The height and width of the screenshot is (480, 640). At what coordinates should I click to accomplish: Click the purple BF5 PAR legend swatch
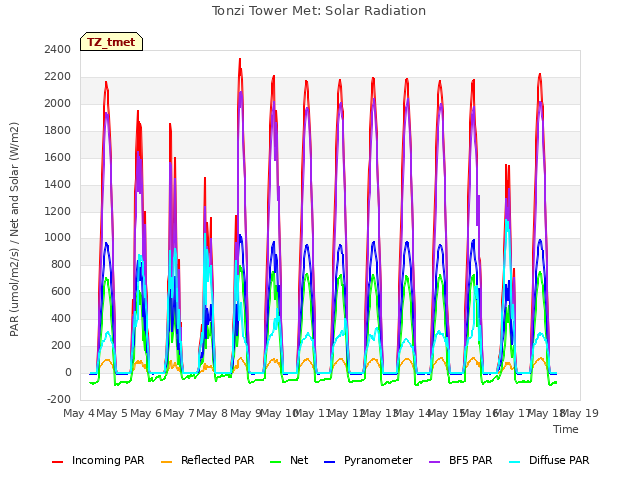click(x=435, y=462)
